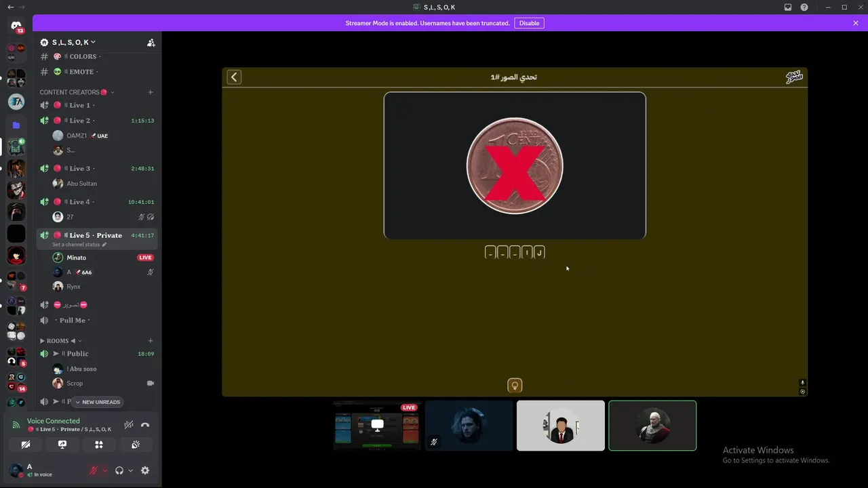This screenshot has width=868, height=488.
Task: Select user 27 in Live 4
Action: coord(97,217)
